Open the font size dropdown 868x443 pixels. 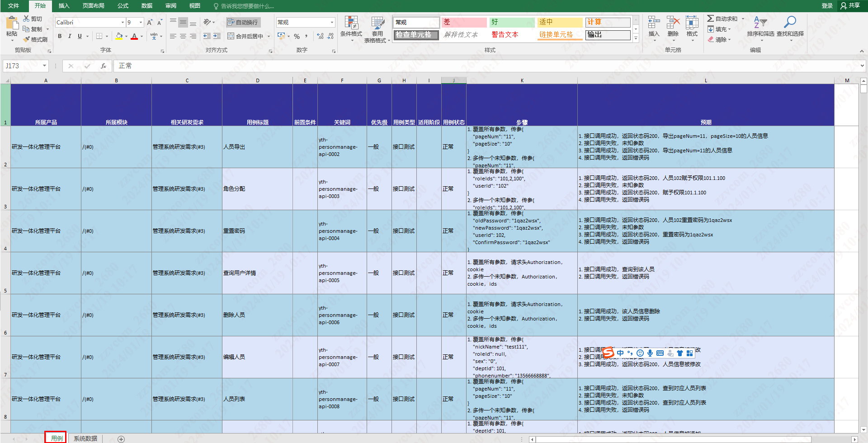click(x=141, y=22)
